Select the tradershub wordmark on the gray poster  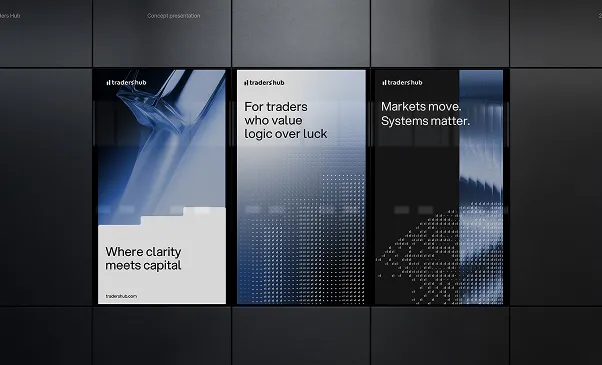pyautogui.click(x=267, y=83)
